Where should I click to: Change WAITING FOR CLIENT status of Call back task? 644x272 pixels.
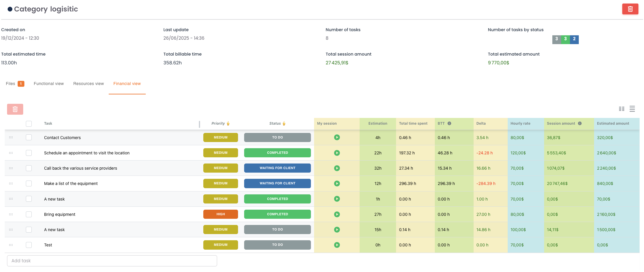[277, 168]
